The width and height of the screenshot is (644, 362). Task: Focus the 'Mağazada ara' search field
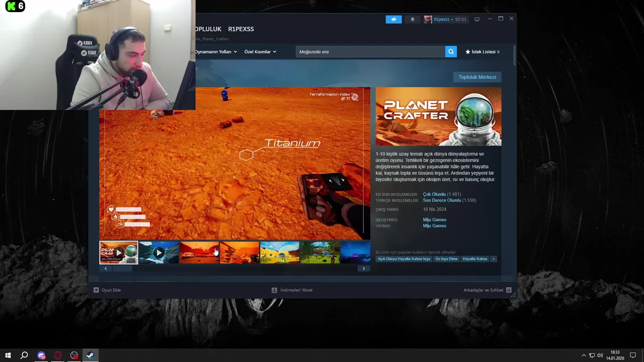(x=370, y=51)
